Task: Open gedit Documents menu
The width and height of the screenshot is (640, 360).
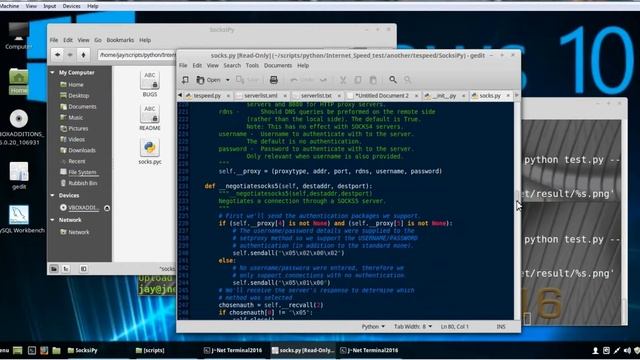Action: coord(278,65)
